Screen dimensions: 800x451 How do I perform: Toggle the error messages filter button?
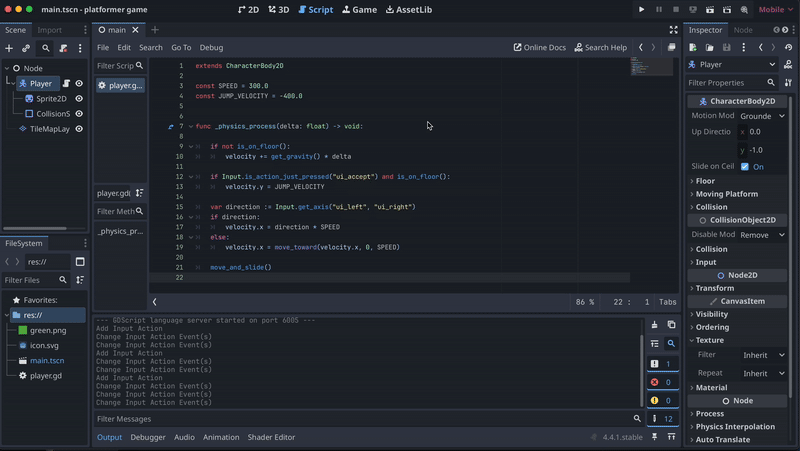661,382
